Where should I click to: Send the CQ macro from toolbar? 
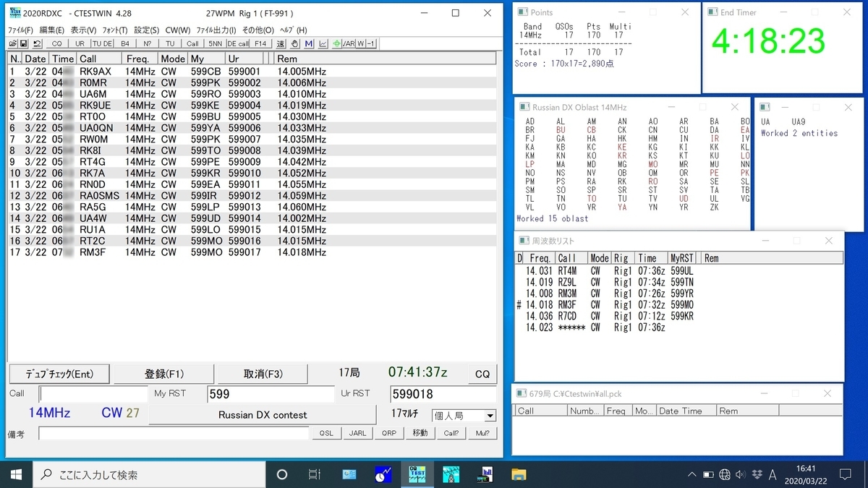coord(57,43)
